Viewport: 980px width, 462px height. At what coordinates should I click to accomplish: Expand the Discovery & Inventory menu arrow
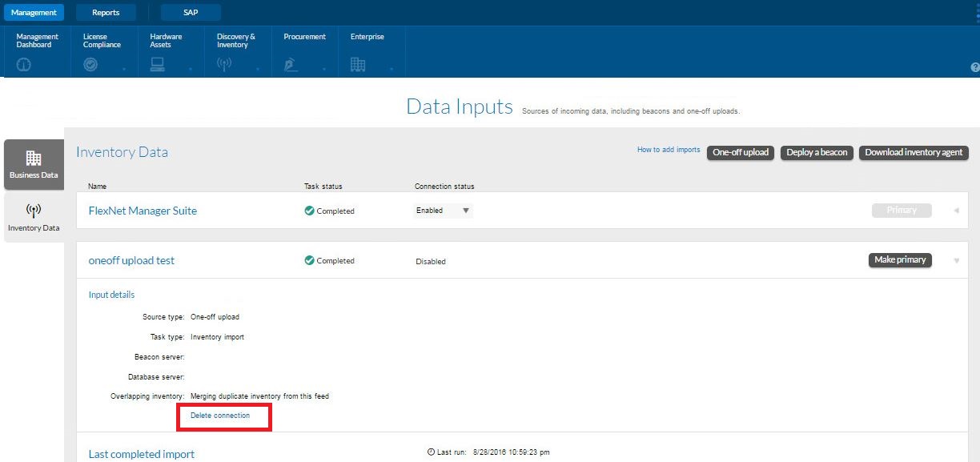257,70
